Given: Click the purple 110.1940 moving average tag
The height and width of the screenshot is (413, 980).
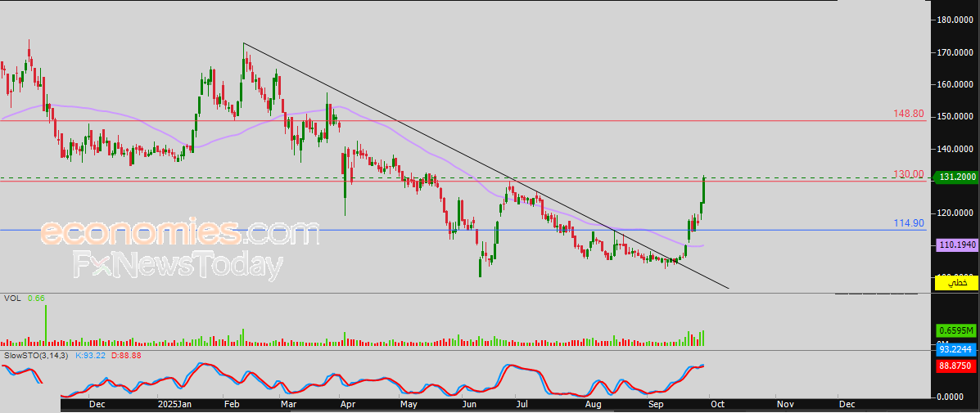Looking at the screenshot, I should tap(955, 246).
